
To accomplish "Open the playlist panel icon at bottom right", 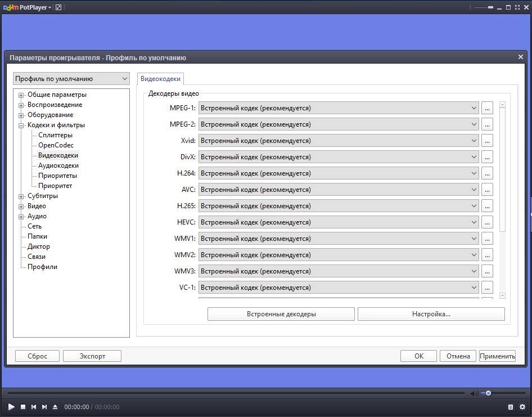I will pos(511,407).
